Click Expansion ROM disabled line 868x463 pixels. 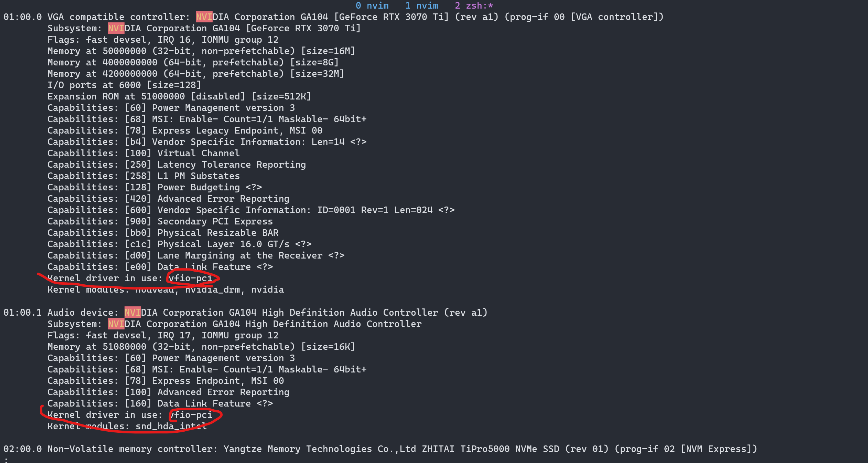[x=179, y=96]
